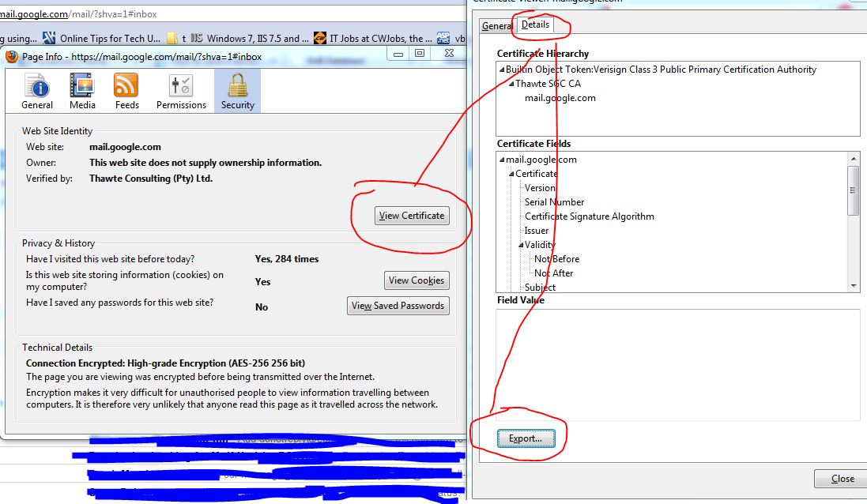Open the IT Jobs at CWJobs bookmark

tap(373, 38)
